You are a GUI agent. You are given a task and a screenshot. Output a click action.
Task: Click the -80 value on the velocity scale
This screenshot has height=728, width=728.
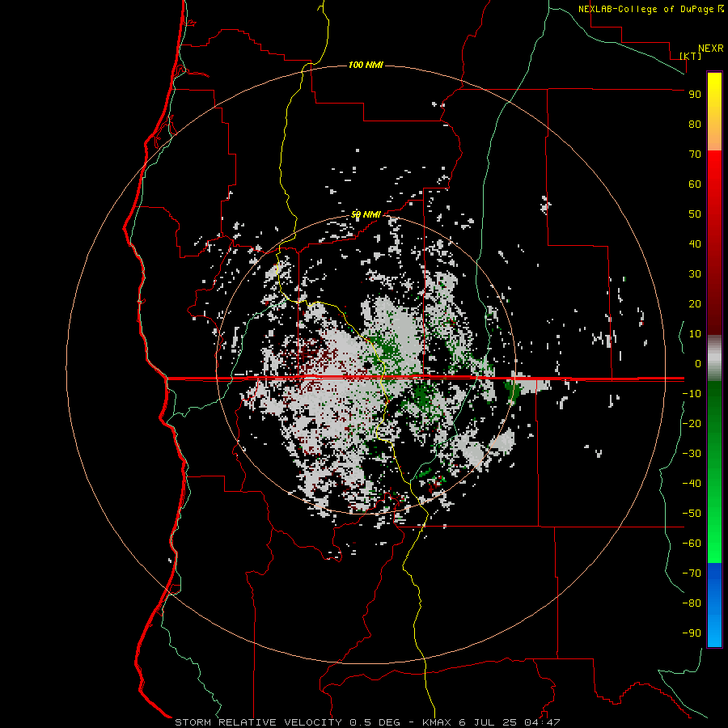coord(692,603)
